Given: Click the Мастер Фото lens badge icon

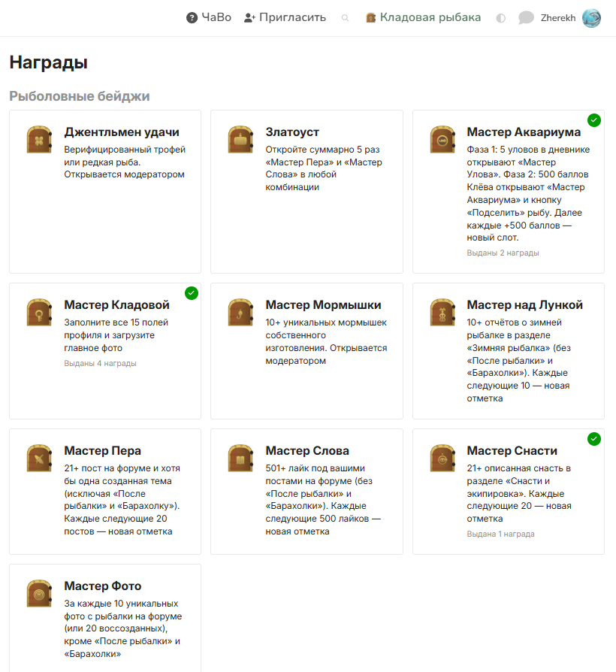Looking at the screenshot, I should 39,594.
